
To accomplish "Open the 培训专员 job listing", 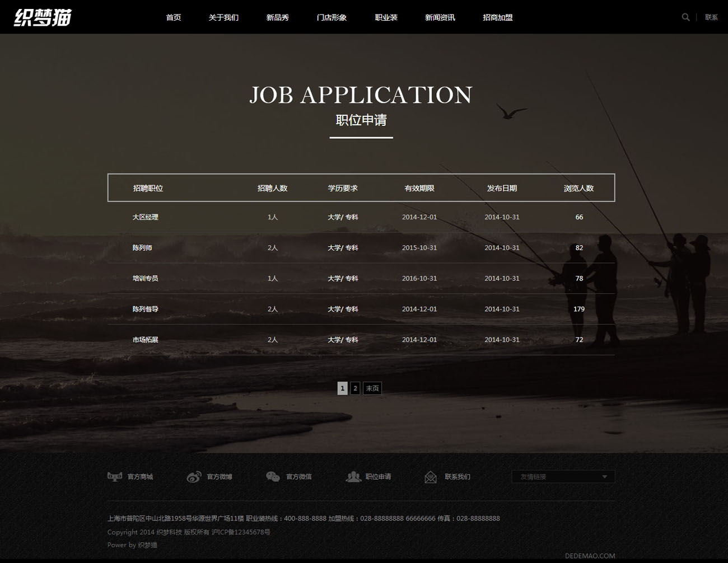I will click(146, 279).
